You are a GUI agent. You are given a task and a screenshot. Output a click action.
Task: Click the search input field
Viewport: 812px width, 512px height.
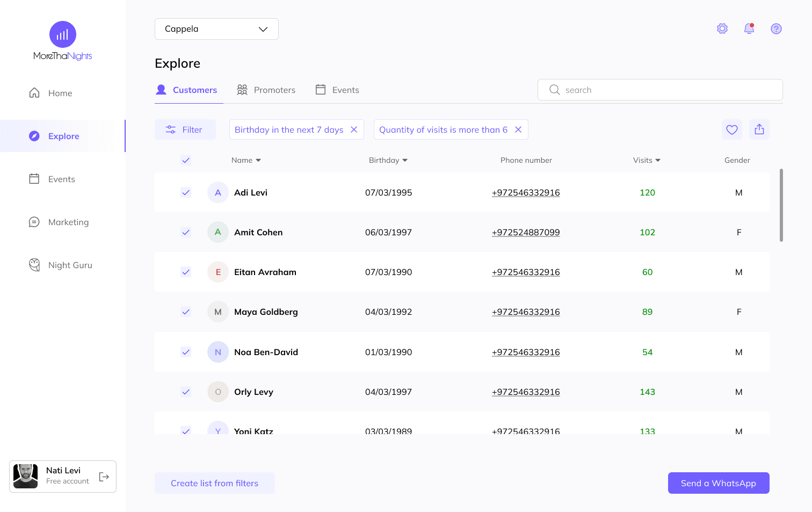(660, 90)
